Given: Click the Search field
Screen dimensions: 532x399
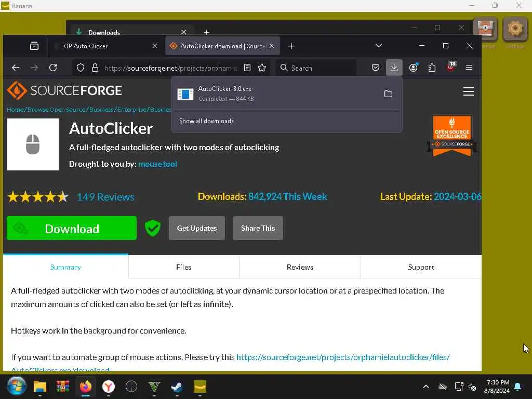Looking at the screenshot, I should (315, 68).
